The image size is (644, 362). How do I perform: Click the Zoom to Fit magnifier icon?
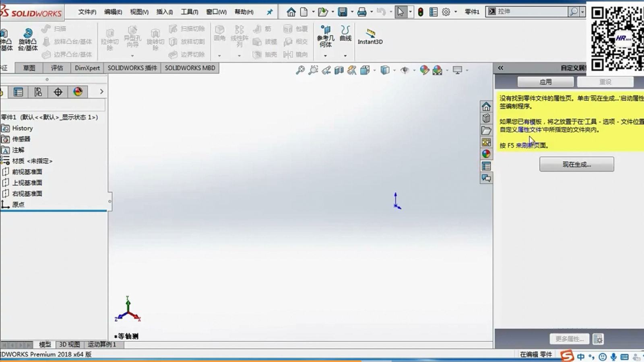coord(300,70)
